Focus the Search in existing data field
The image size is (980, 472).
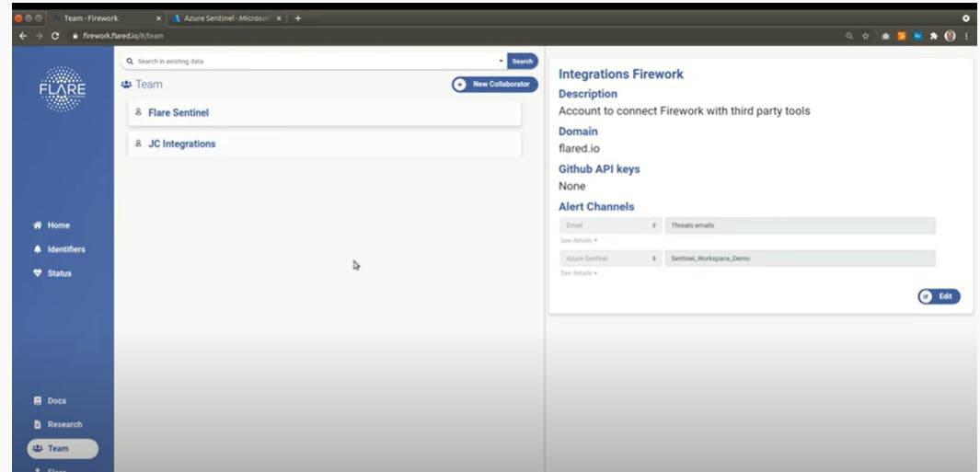pyautogui.click(x=313, y=62)
